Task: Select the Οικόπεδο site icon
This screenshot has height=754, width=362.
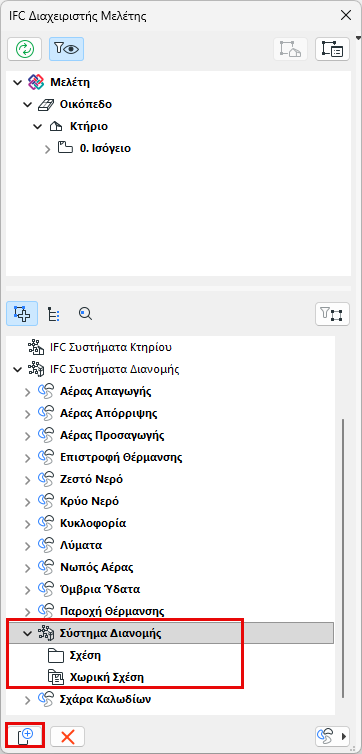Action: [x=46, y=104]
